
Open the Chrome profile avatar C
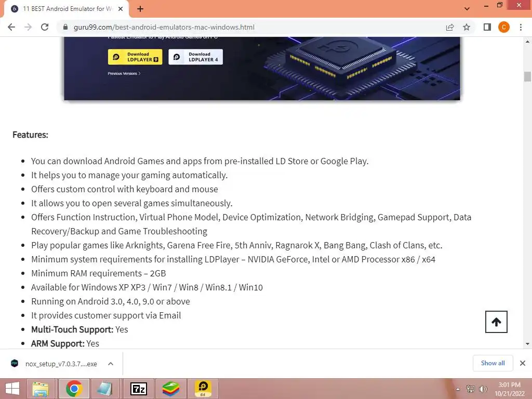[504, 27]
